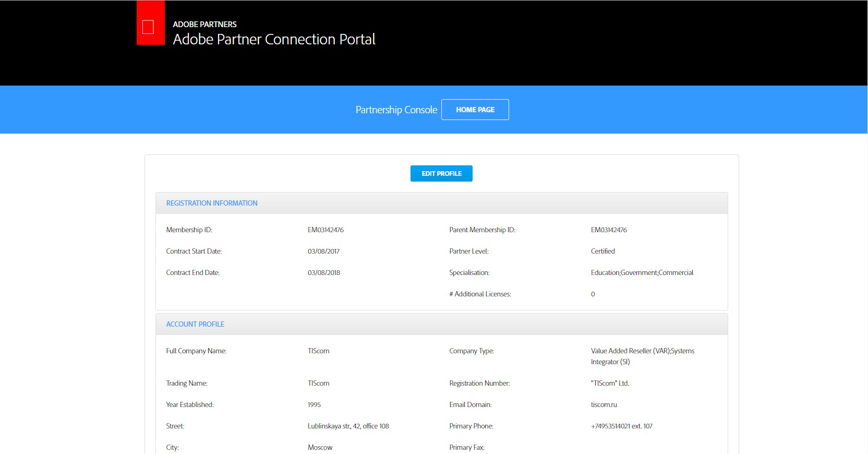The height and width of the screenshot is (454, 868).
Task: Select REGISTRATION INFORMATION section header
Action: [212, 203]
